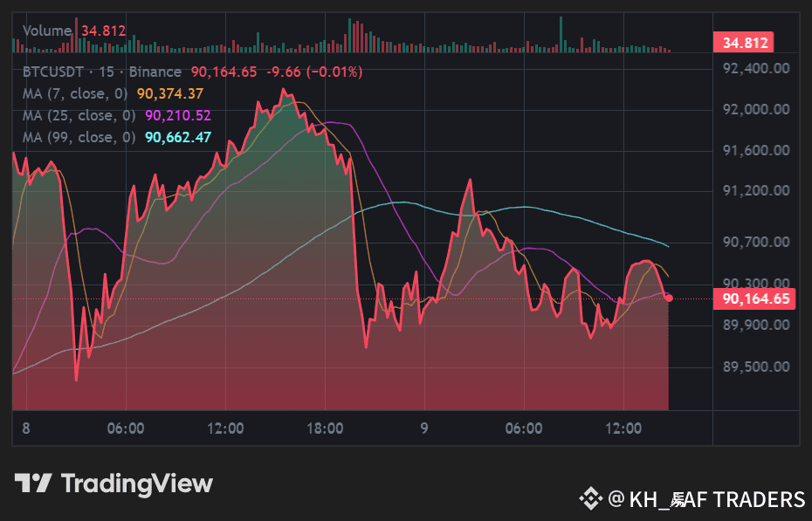This screenshot has height=521, width=812.
Task: Click the Volume value 34.812 in the legend
Action: (x=104, y=31)
